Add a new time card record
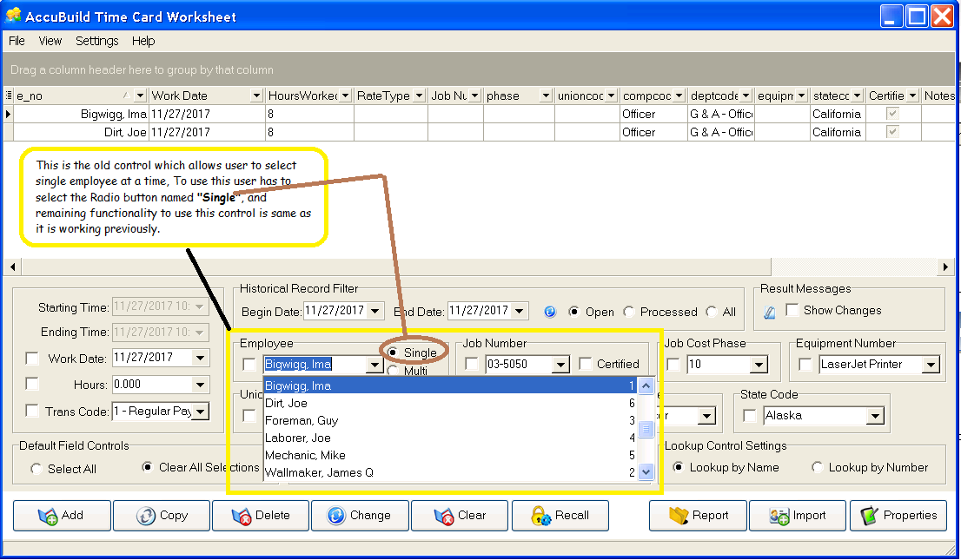 pyautogui.click(x=62, y=516)
